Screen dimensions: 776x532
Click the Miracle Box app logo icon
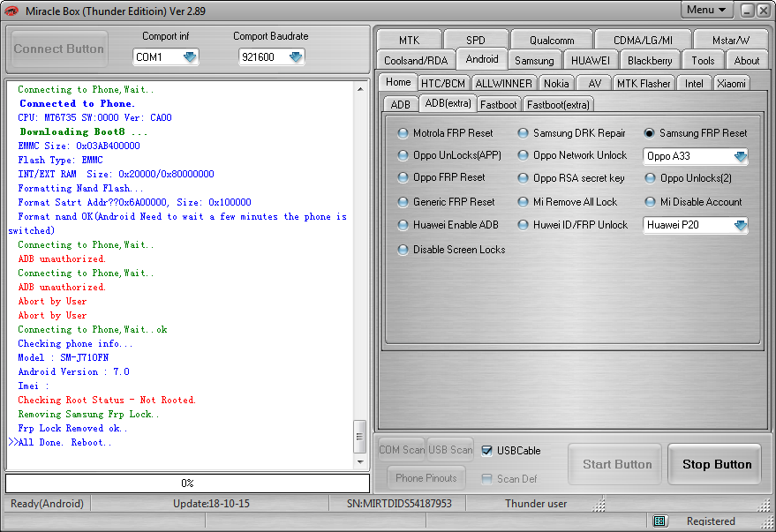pos(11,11)
